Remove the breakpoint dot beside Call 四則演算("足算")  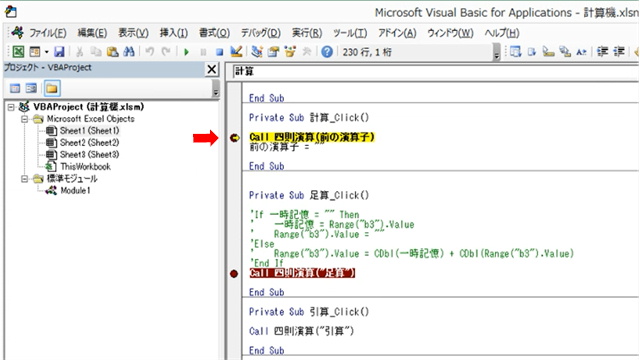click(x=234, y=273)
